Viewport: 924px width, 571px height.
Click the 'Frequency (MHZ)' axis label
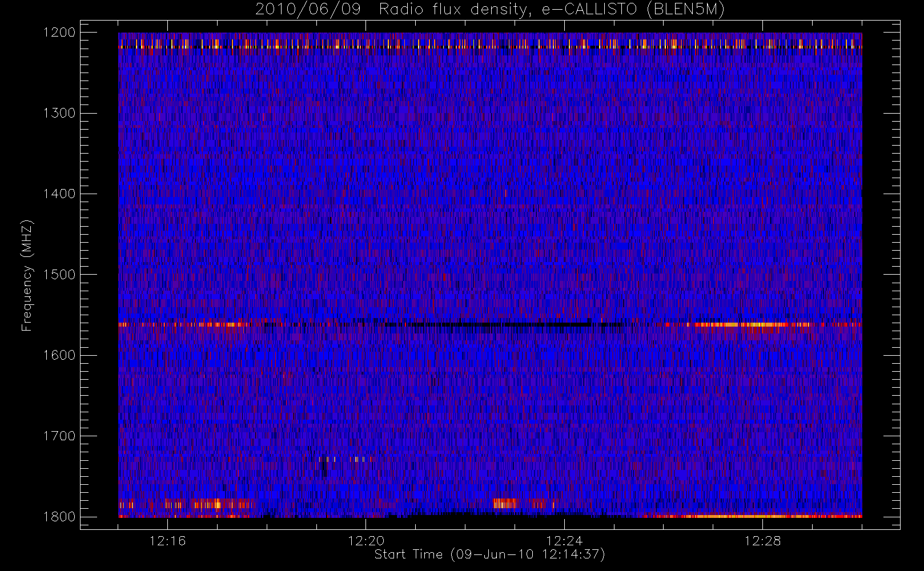(x=27, y=275)
